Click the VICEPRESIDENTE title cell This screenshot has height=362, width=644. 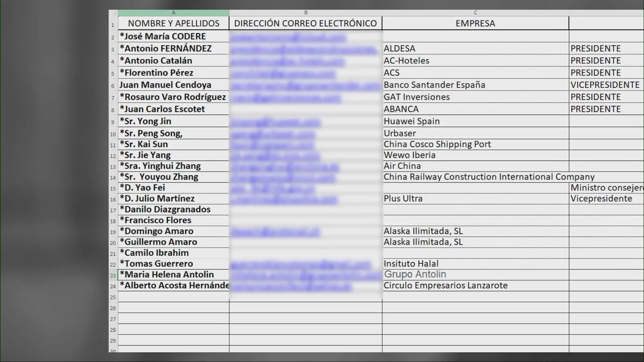point(606,84)
